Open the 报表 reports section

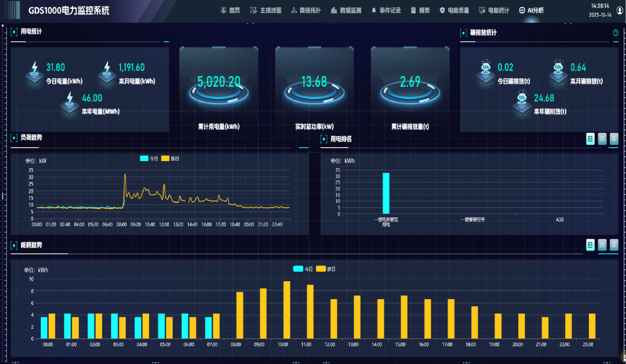click(x=419, y=10)
